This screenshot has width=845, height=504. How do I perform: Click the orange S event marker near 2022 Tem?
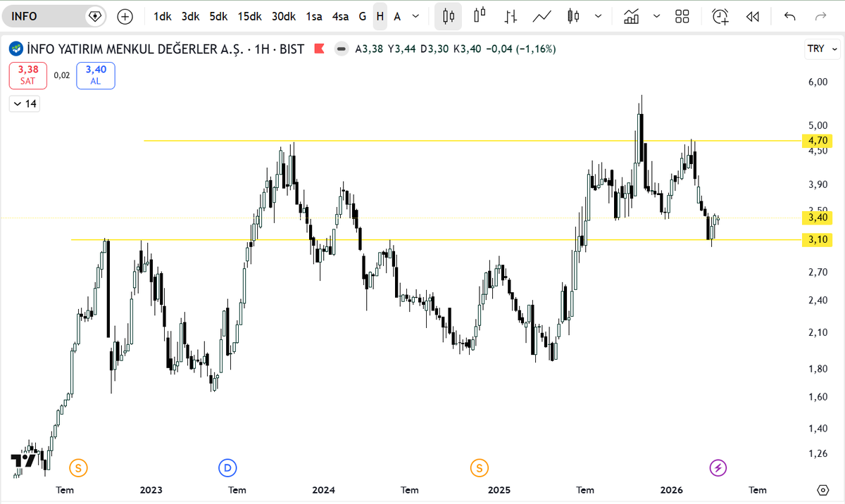click(x=78, y=467)
